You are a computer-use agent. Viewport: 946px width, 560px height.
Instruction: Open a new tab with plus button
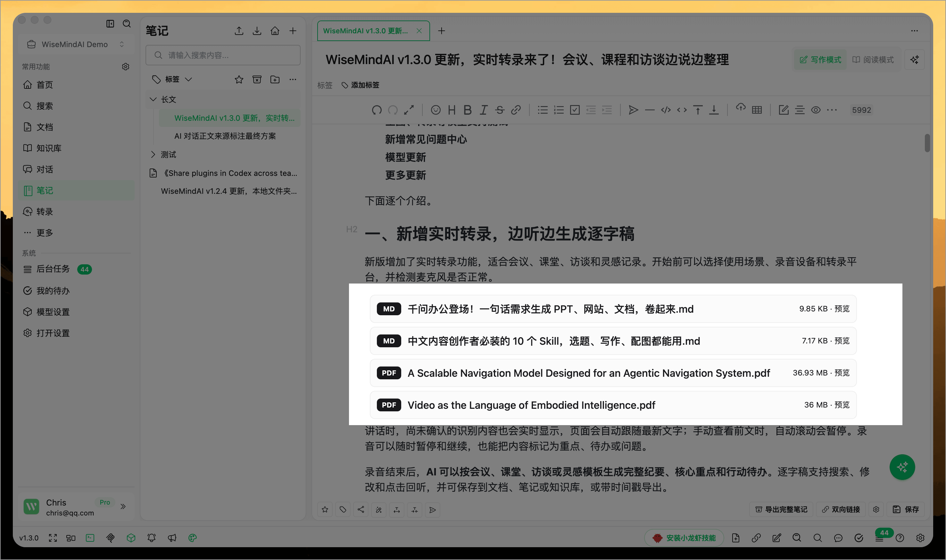442,31
